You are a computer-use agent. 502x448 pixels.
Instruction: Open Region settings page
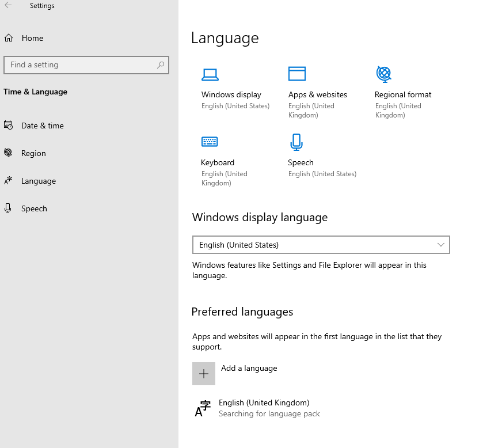pos(33,153)
